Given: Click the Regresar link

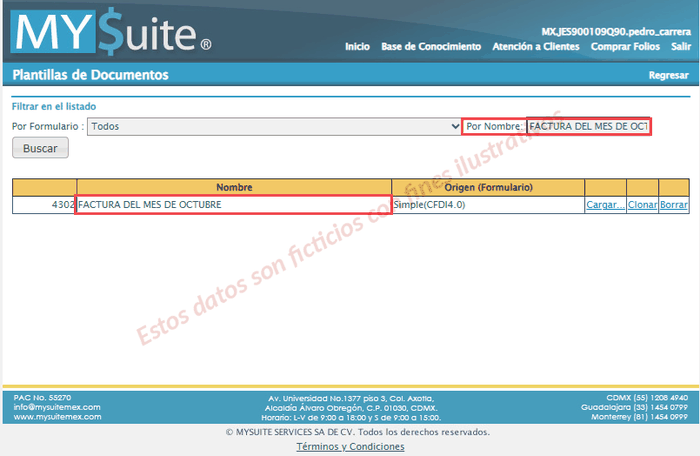Looking at the screenshot, I should click(x=668, y=75).
